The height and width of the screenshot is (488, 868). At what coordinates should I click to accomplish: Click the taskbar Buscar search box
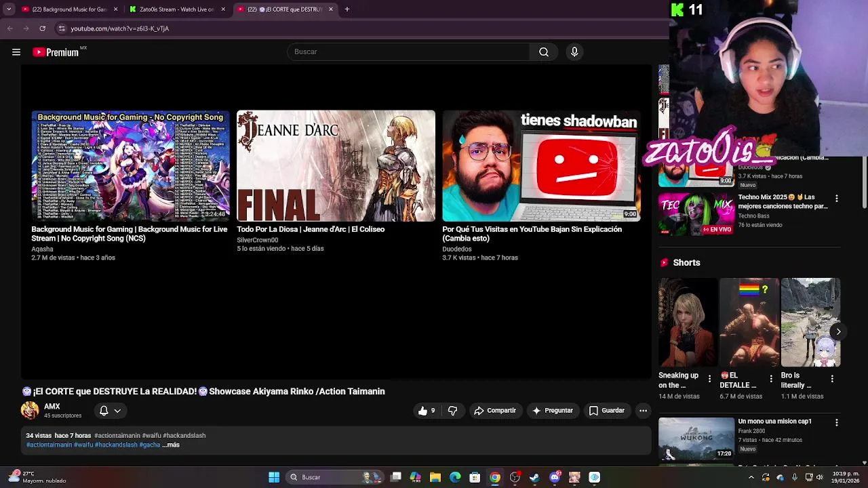click(334, 477)
